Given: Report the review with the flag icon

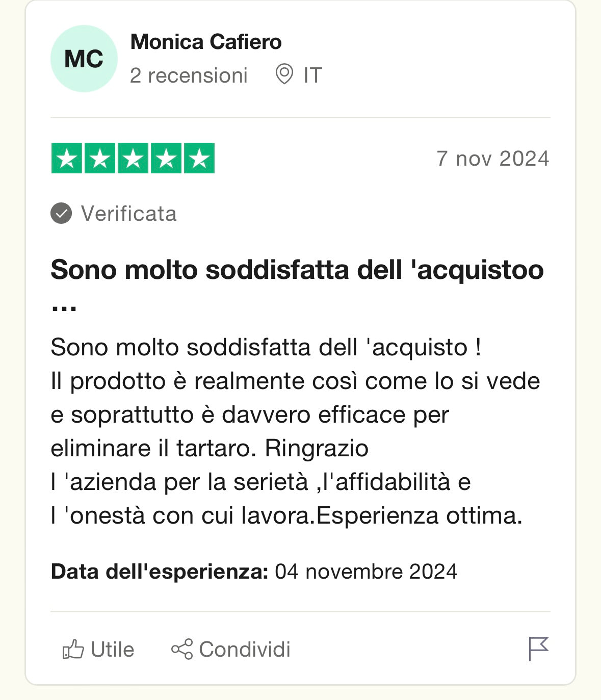Looking at the screenshot, I should coord(538,649).
